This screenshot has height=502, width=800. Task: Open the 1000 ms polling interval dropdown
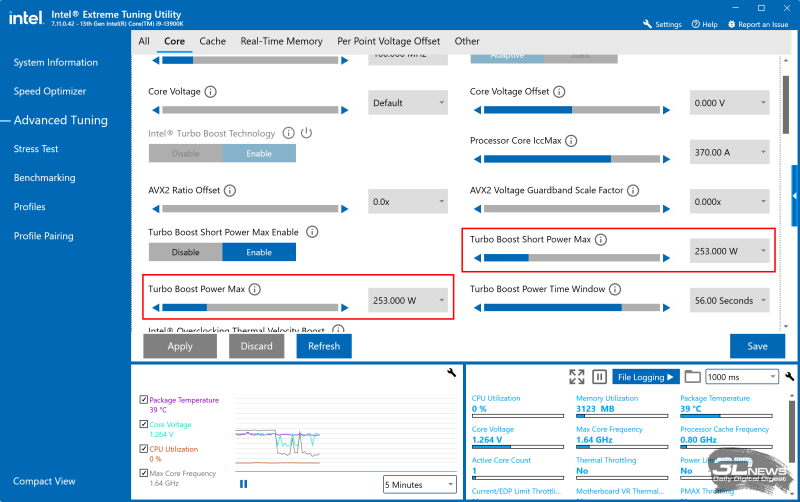[x=741, y=377]
